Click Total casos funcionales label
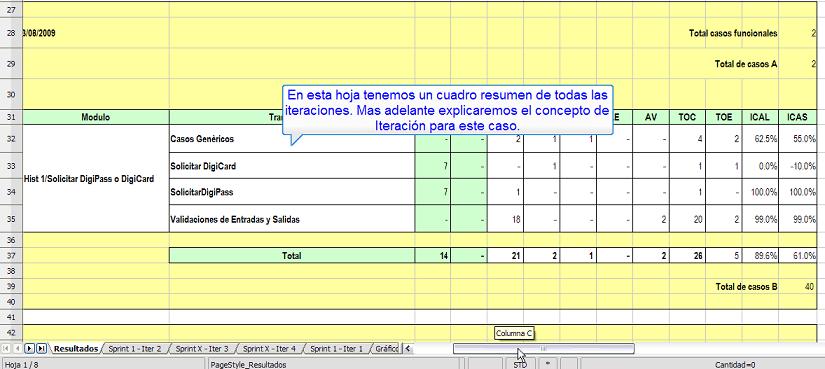Screen dimensions: 825x369 (733, 33)
